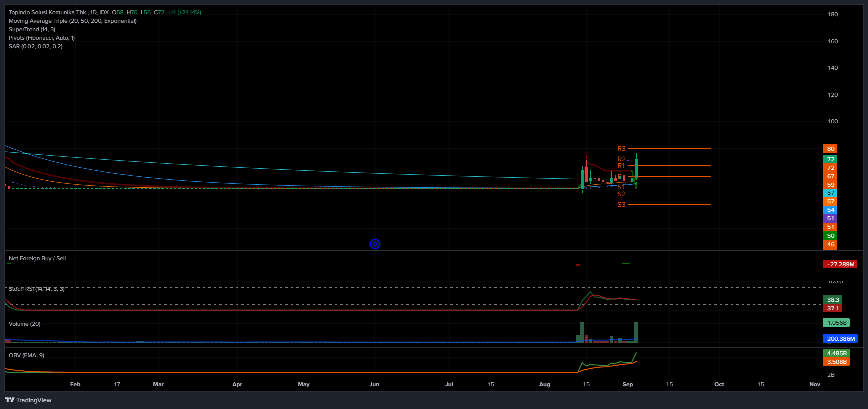Image resolution: width=868 pixels, height=409 pixels.
Task: Click the green 72 last-price tag
Action: pyautogui.click(x=830, y=159)
